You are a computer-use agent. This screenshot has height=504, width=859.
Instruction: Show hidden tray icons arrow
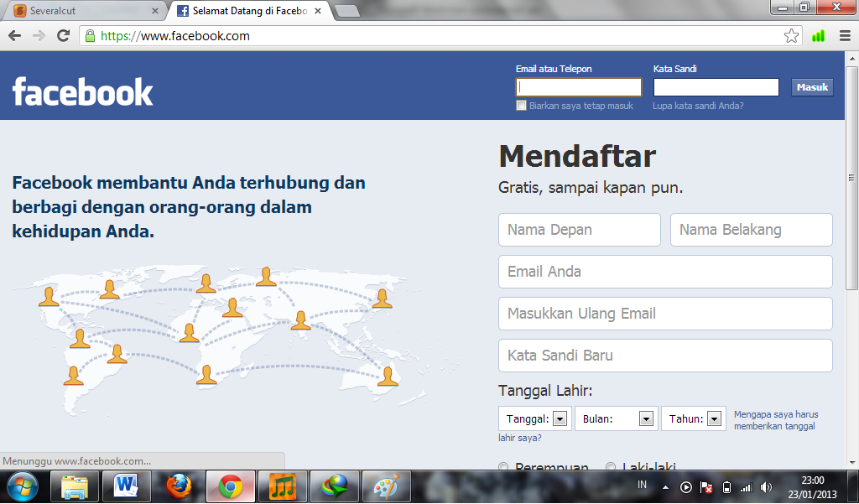(x=665, y=487)
